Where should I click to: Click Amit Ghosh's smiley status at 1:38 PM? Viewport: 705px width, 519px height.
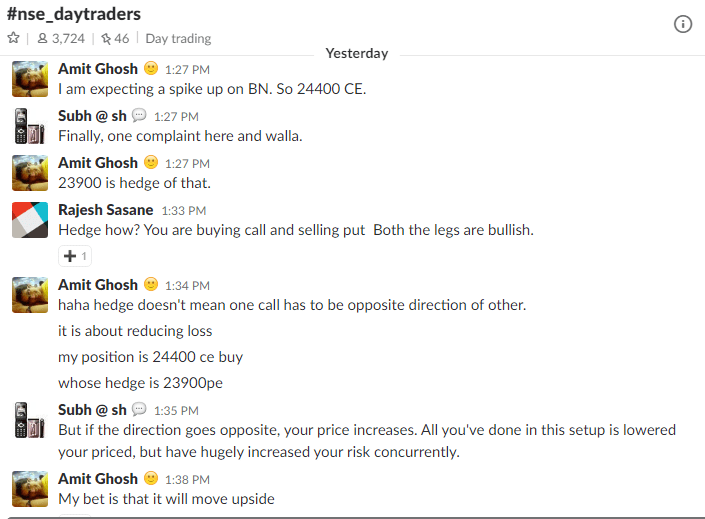click(x=151, y=478)
